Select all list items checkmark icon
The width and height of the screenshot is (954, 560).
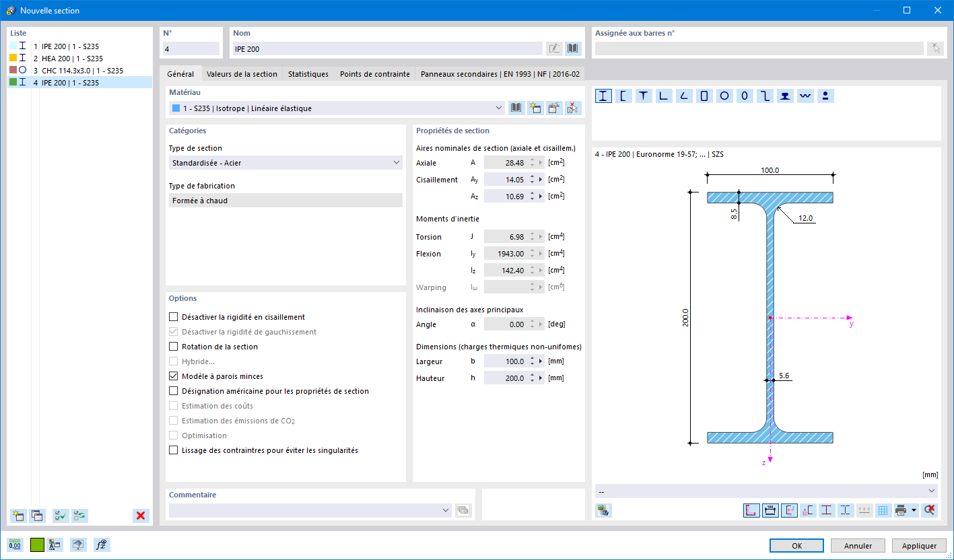tap(61, 516)
